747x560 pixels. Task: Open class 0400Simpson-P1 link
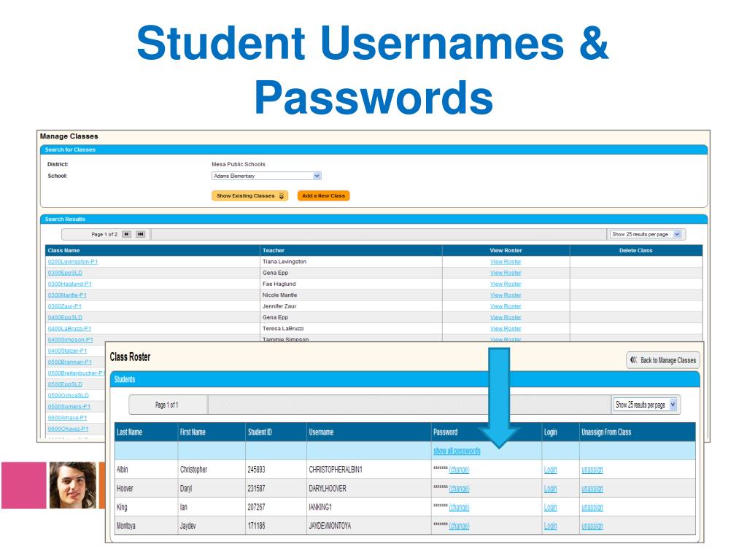coord(71,340)
